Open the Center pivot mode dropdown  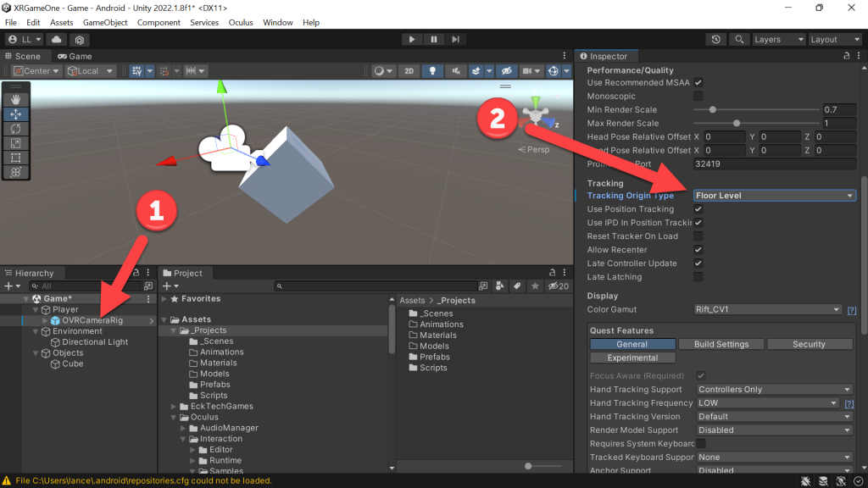36,71
